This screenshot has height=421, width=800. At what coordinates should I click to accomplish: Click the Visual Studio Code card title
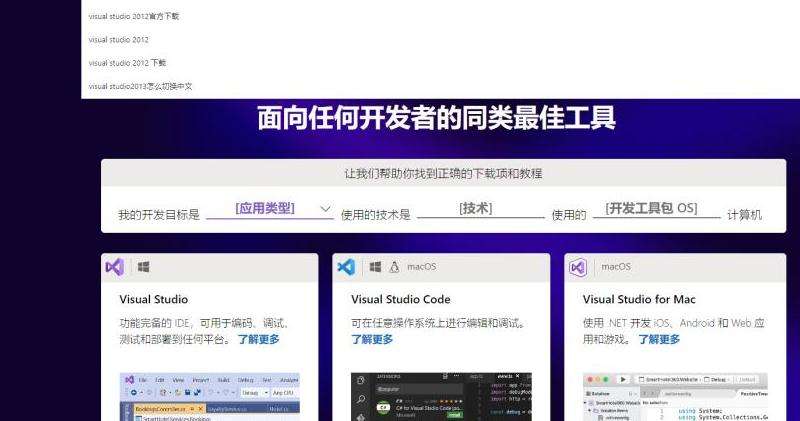tap(401, 300)
